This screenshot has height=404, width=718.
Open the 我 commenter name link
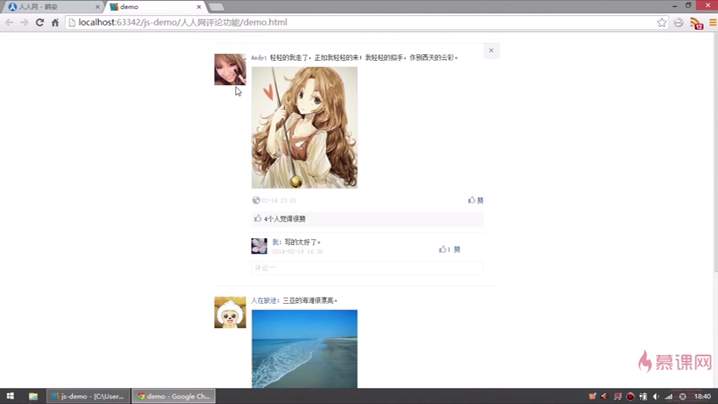point(275,242)
